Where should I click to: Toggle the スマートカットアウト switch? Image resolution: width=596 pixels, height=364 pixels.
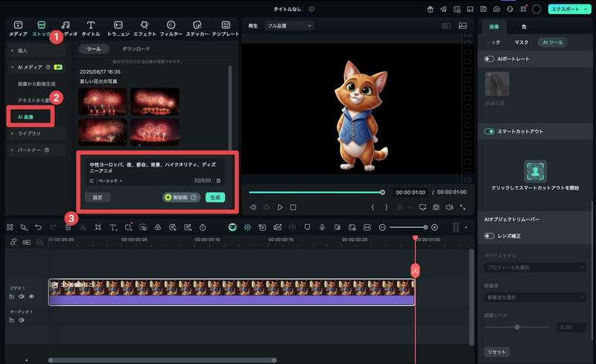coord(489,132)
